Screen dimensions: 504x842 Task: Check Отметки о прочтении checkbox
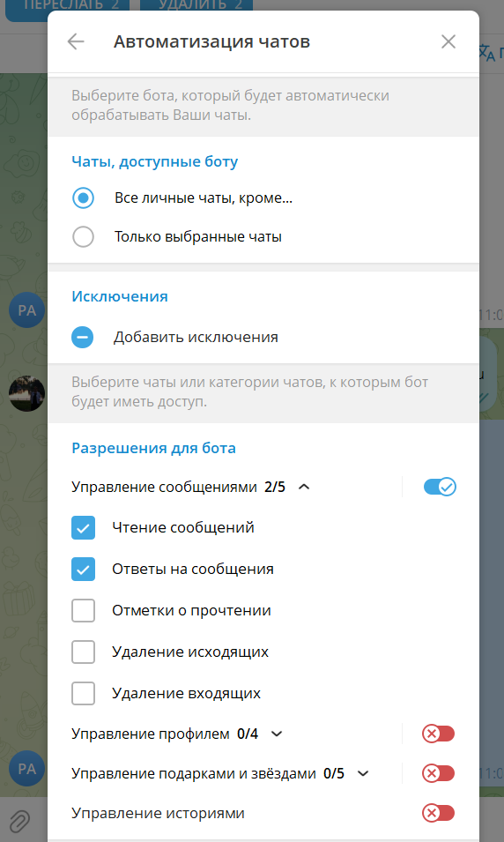point(83,610)
